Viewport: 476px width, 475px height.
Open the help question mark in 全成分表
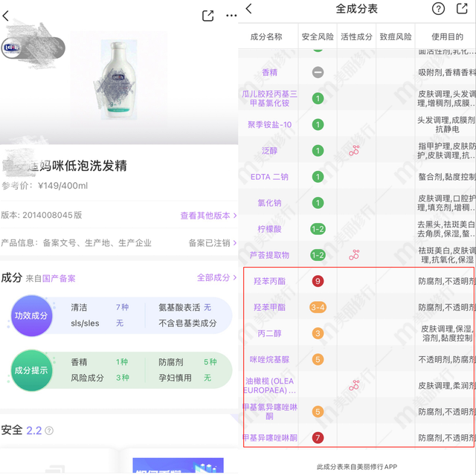pos(438,9)
